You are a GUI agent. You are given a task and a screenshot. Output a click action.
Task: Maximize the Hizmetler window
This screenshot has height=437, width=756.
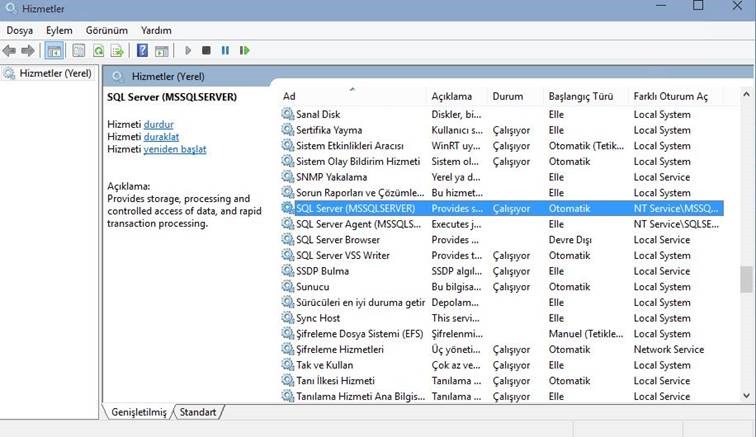click(698, 6)
